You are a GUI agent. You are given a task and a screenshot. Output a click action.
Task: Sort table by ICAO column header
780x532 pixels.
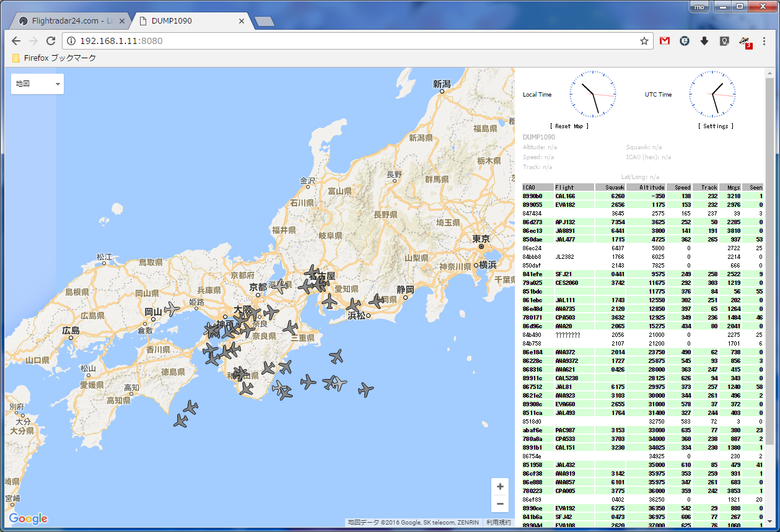[x=538, y=187]
